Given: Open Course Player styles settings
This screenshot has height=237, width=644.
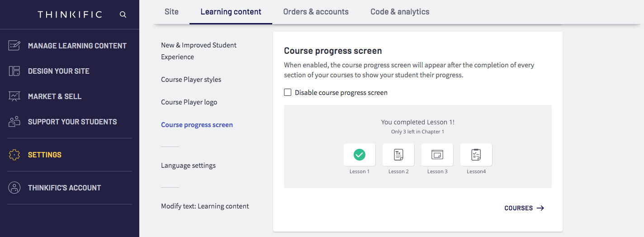Looking at the screenshot, I should point(191,80).
